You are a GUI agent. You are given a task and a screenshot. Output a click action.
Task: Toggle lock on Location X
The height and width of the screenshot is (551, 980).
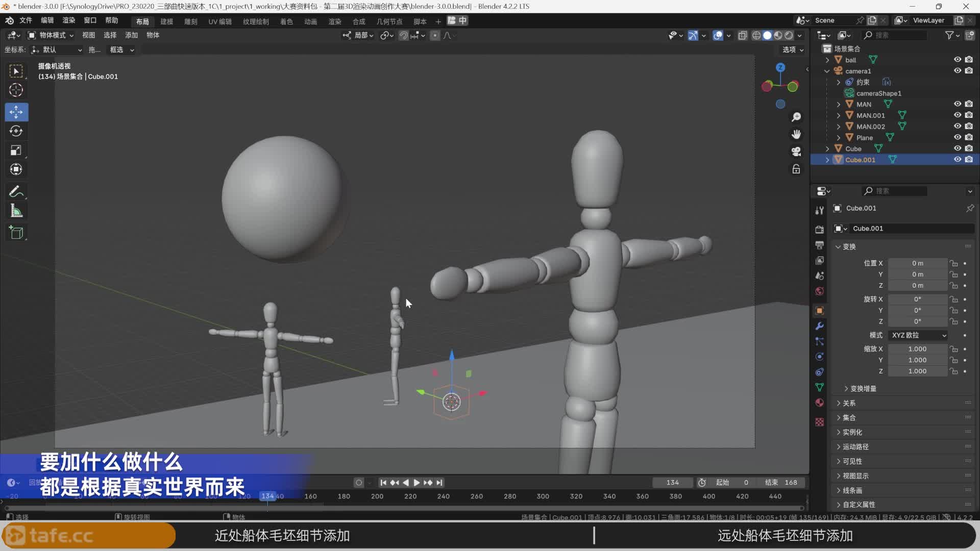click(953, 263)
